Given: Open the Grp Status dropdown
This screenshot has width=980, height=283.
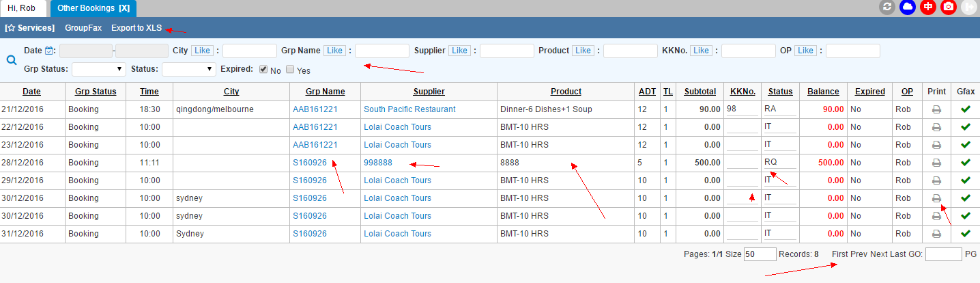Looking at the screenshot, I should [99, 69].
